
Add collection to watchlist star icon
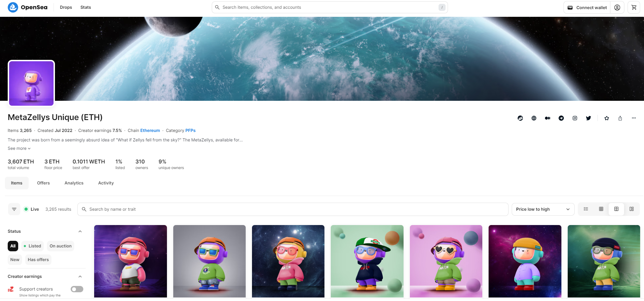click(607, 118)
